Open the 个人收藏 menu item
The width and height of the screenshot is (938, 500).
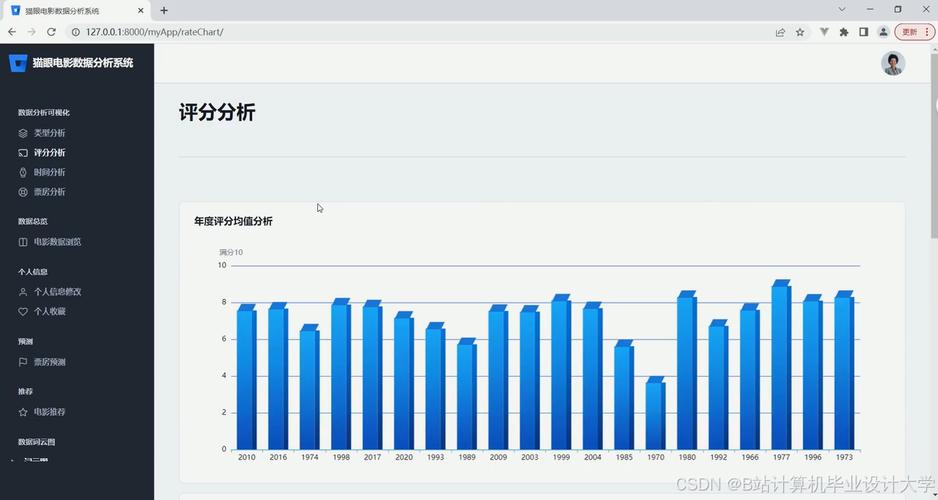click(50, 312)
